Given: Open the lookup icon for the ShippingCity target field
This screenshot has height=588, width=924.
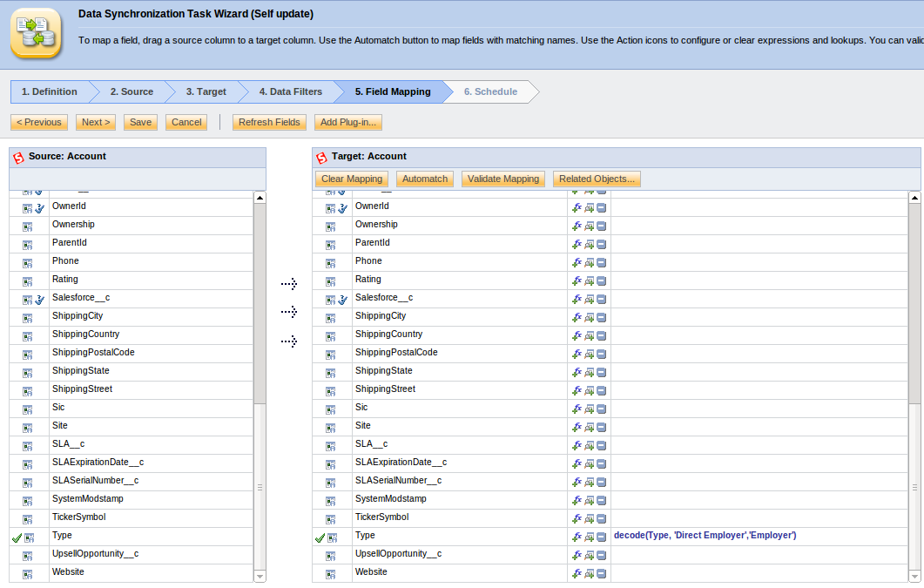Looking at the screenshot, I should click(588, 316).
